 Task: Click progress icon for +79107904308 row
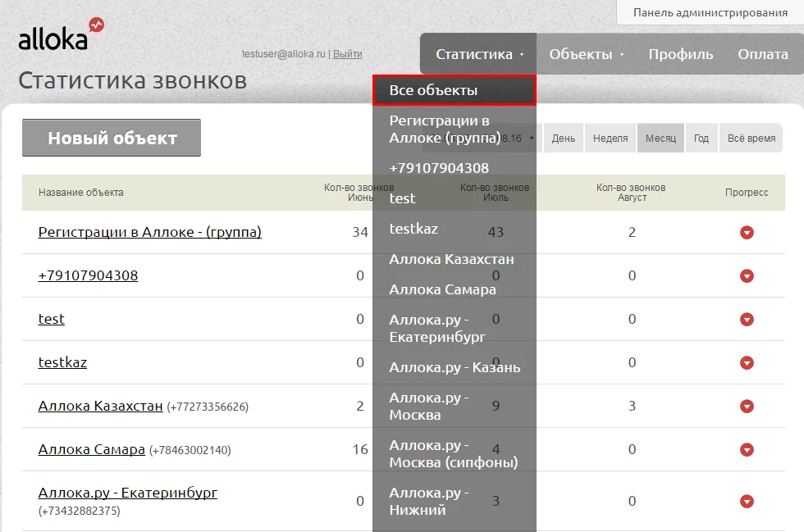click(747, 275)
